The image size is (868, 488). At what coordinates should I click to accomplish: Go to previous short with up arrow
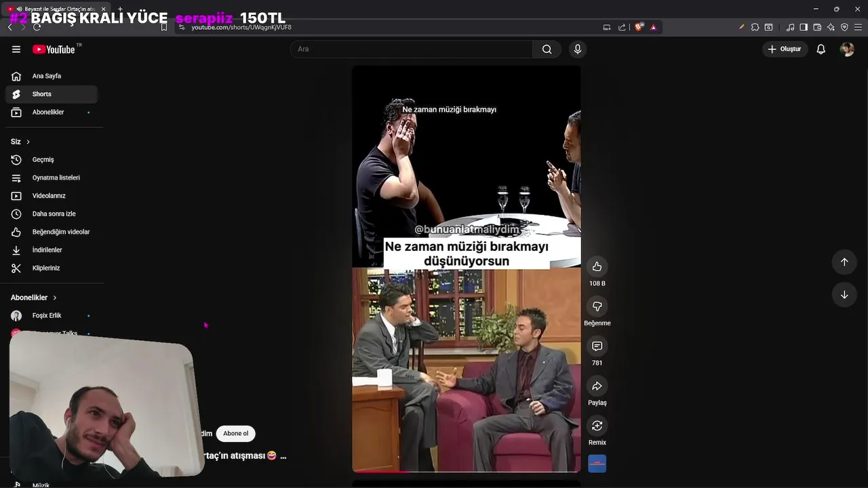point(844,262)
